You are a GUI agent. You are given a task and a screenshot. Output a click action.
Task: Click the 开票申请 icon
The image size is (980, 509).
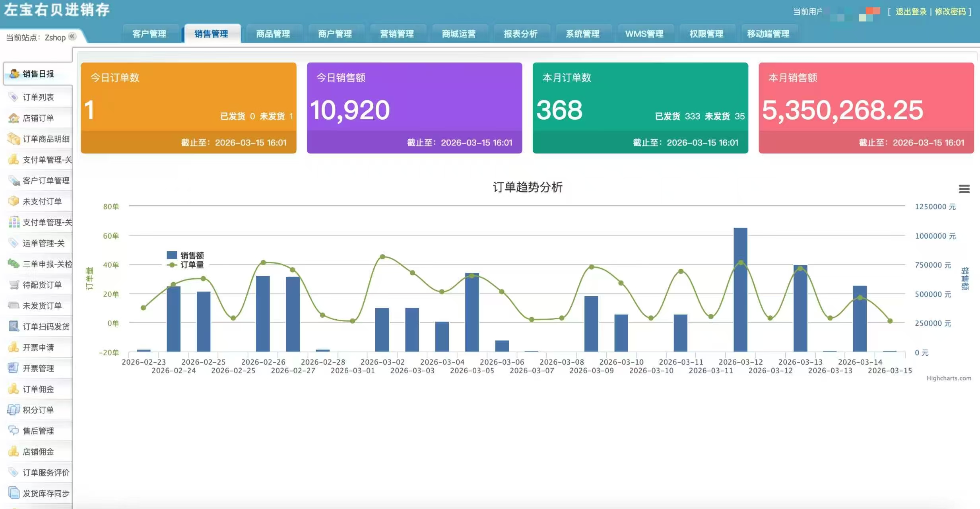pyautogui.click(x=14, y=347)
